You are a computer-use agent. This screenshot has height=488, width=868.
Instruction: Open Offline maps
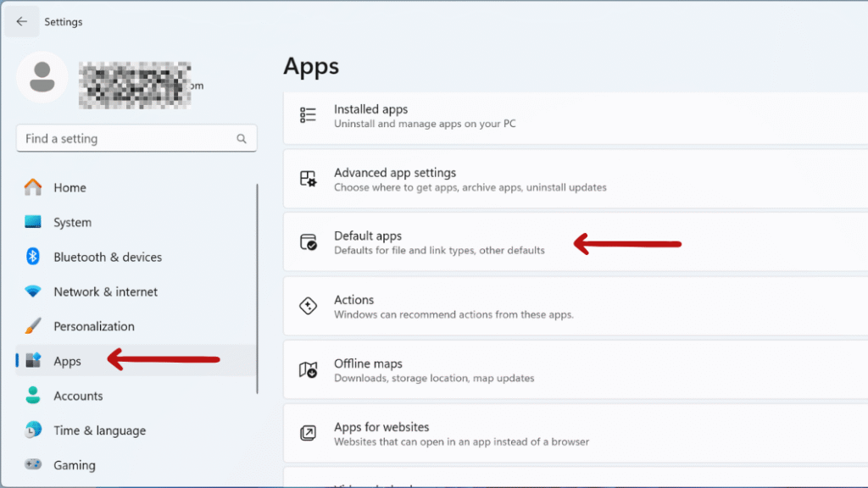click(x=576, y=369)
